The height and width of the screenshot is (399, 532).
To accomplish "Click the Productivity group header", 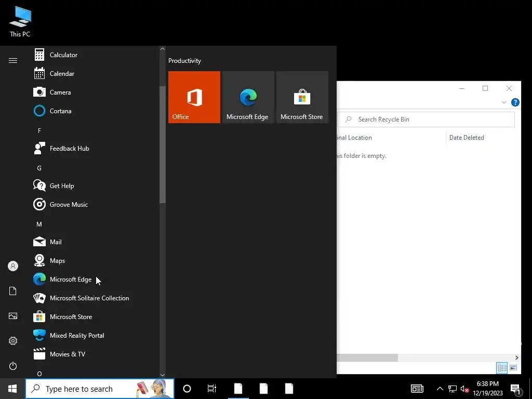I will point(184,61).
